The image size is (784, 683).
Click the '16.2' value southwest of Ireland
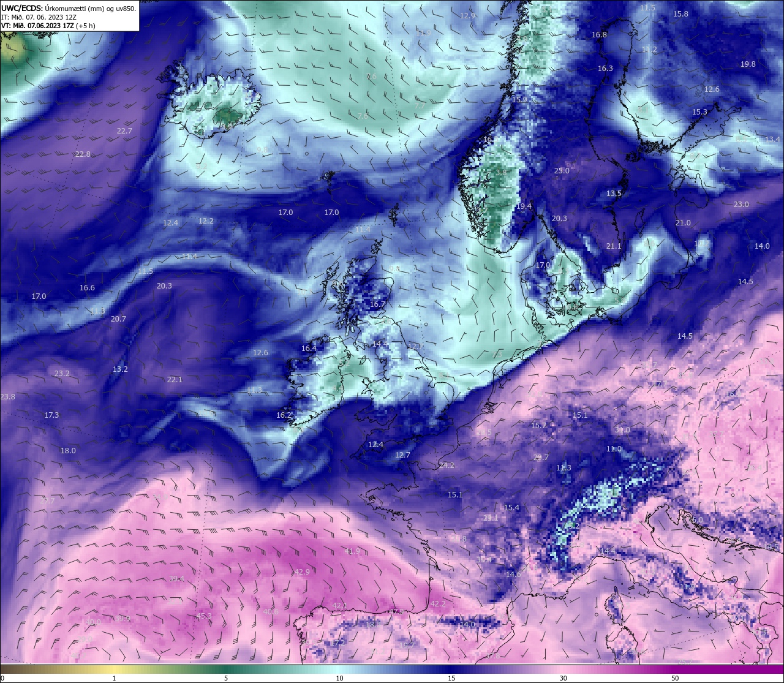(x=284, y=415)
